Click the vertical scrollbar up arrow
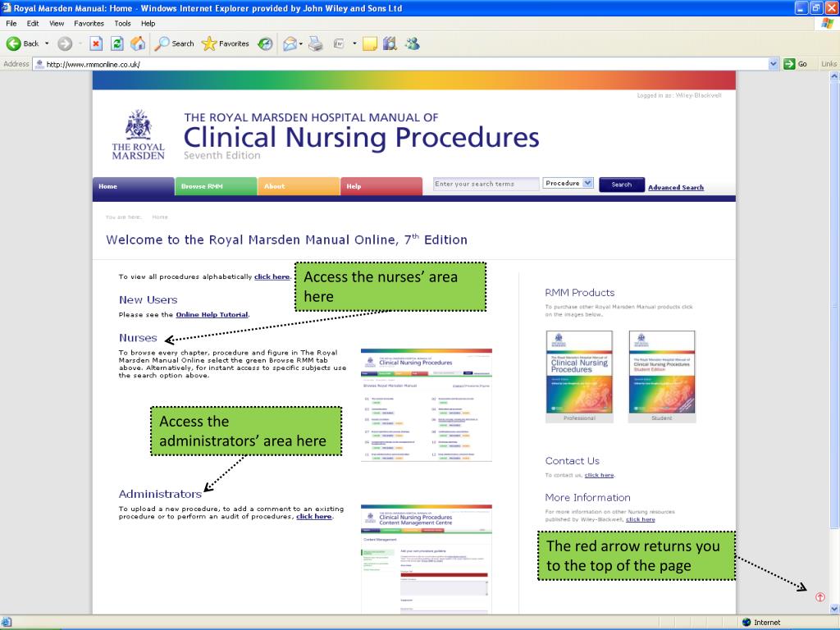Image resolution: width=840 pixels, height=630 pixels. point(834,76)
